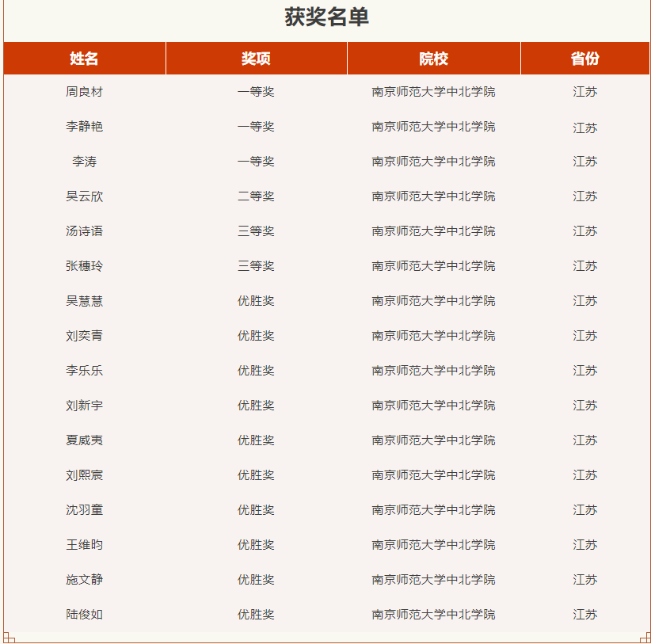
Task: Click the name 汤诗语
Action: (84, 231)
